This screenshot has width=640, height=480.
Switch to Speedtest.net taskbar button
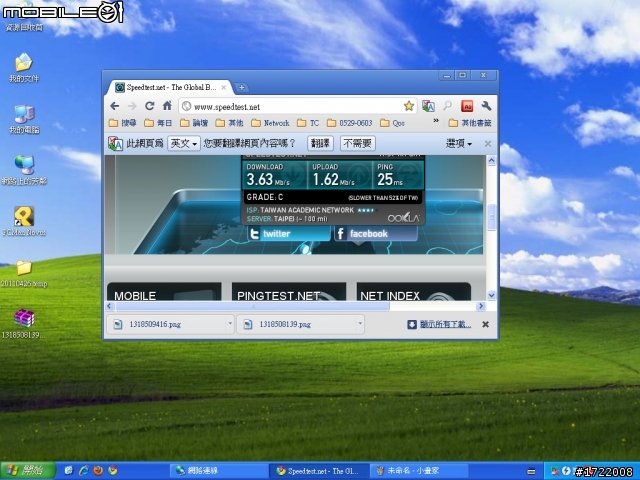tap(319, 471)
